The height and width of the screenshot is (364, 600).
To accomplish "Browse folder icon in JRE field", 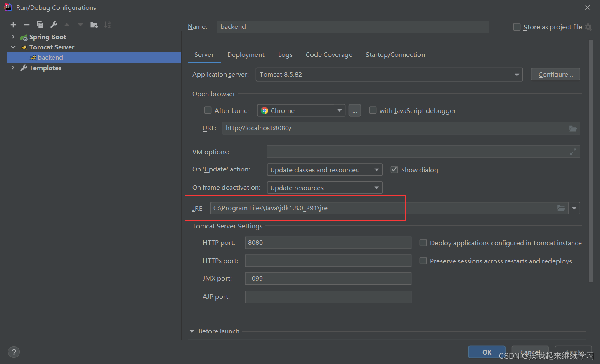I will click(x=561, y=208).
